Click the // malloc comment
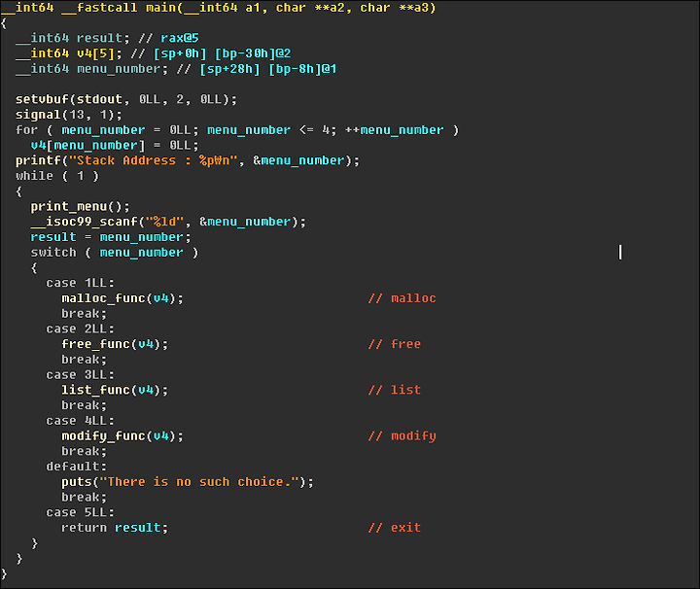 (402, 298)
